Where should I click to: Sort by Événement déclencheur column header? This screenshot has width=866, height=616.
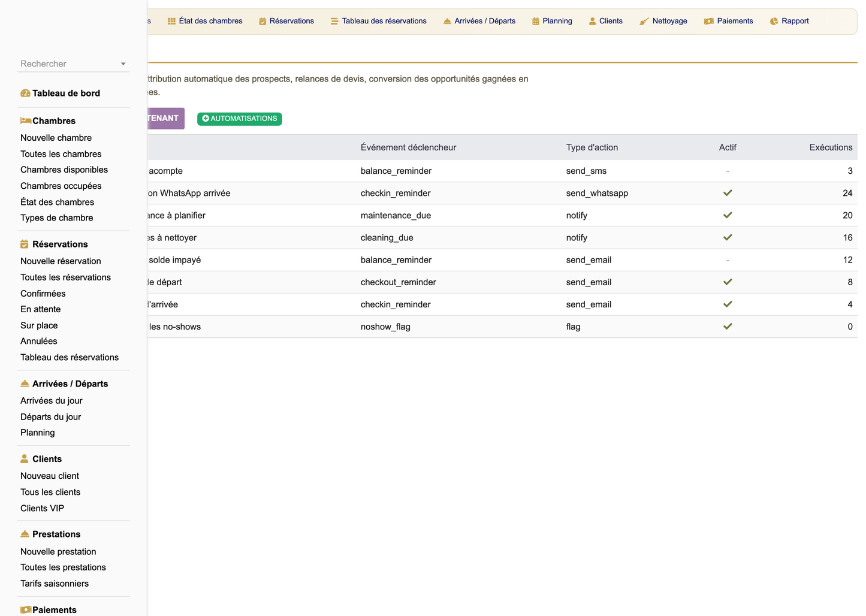[408, 147]
